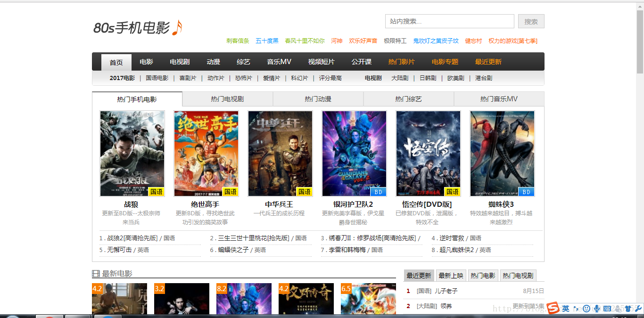The width and height of the screenshot is (644, 318).
Task: Open the 最新电影 thumbnail rated 8.2
Action: [244, 299]
